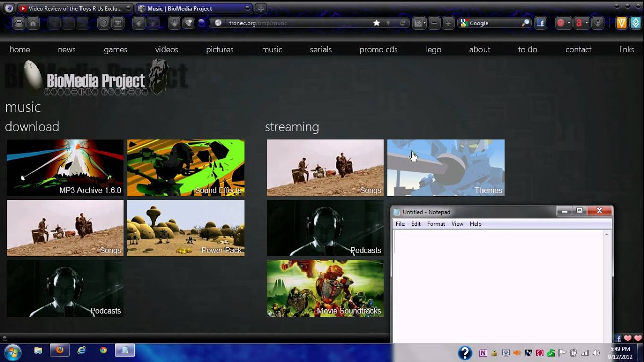The height and width of the screenshot is (362, 644).
Task: Click the blue help question-mark tray icon
Action: [465, 353]
